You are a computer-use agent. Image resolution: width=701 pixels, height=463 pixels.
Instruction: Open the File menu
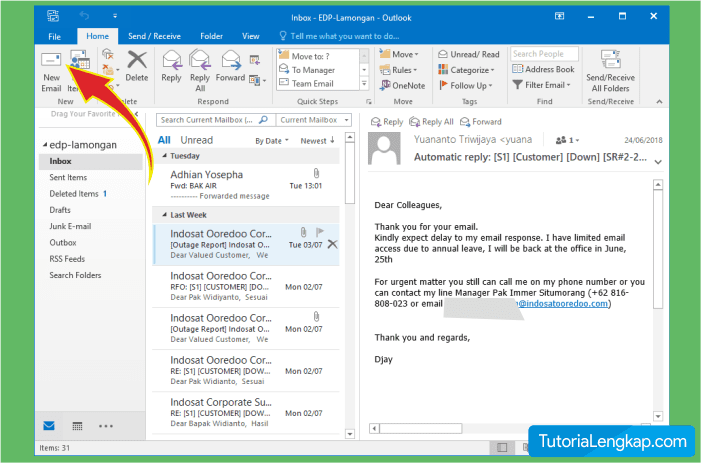point(55,37)
